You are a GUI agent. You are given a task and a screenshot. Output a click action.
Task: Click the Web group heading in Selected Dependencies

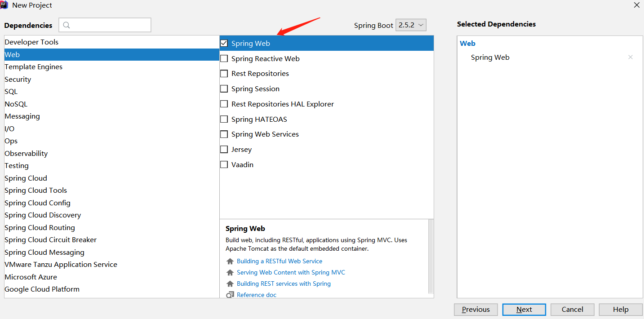point(467,43)
